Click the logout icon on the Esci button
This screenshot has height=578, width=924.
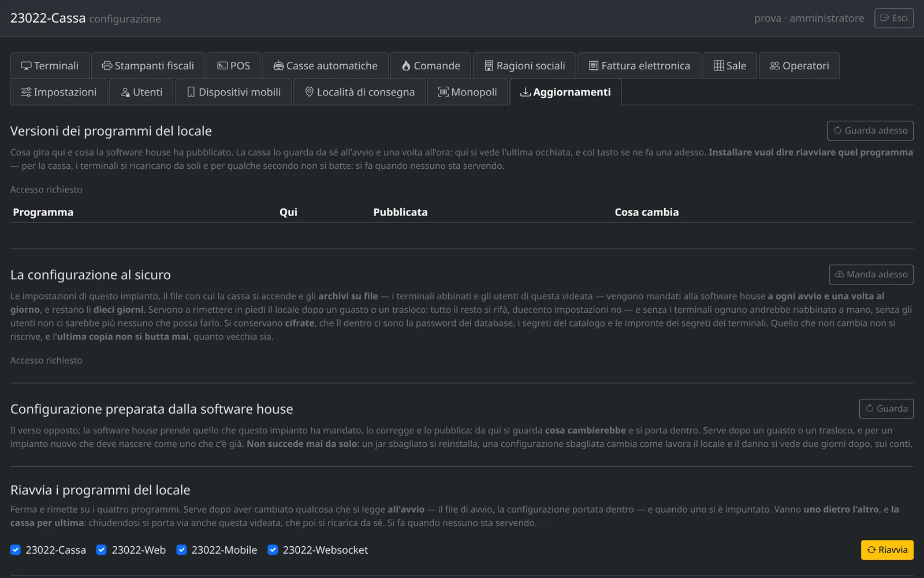[884, 18]
